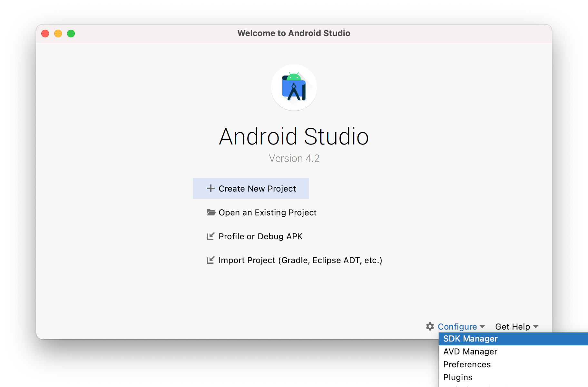Click Import Project (Gradle, Eclipse ADT, etc.) text
The height and width of the screenshot is (387, 588).
coord(300,260)
